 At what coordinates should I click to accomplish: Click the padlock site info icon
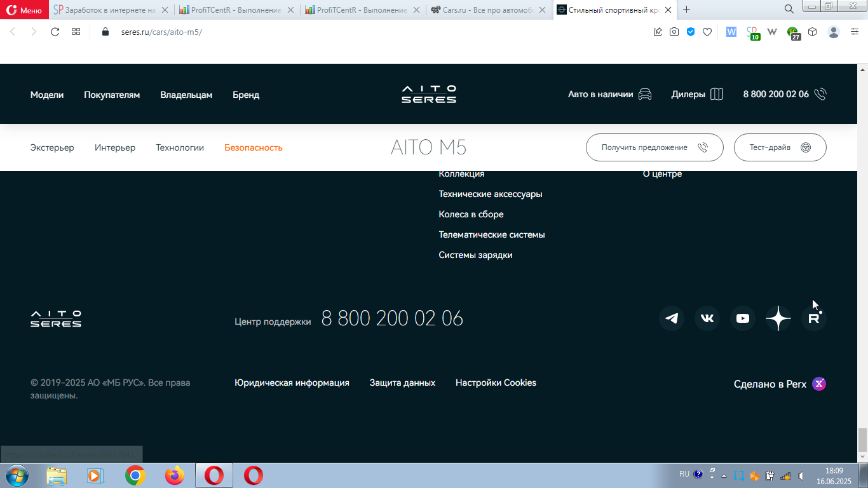tap(105, 32)
